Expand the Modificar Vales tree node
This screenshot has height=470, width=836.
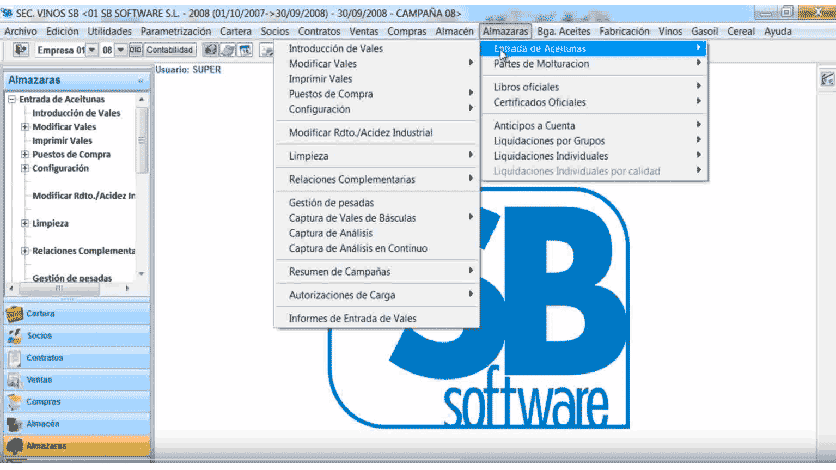(24, 127)
